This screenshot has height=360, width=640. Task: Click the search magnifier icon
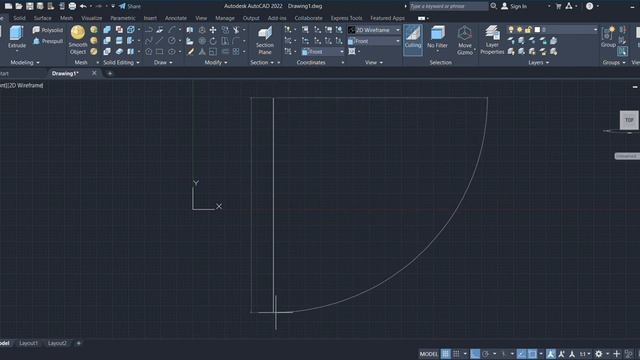493,6
